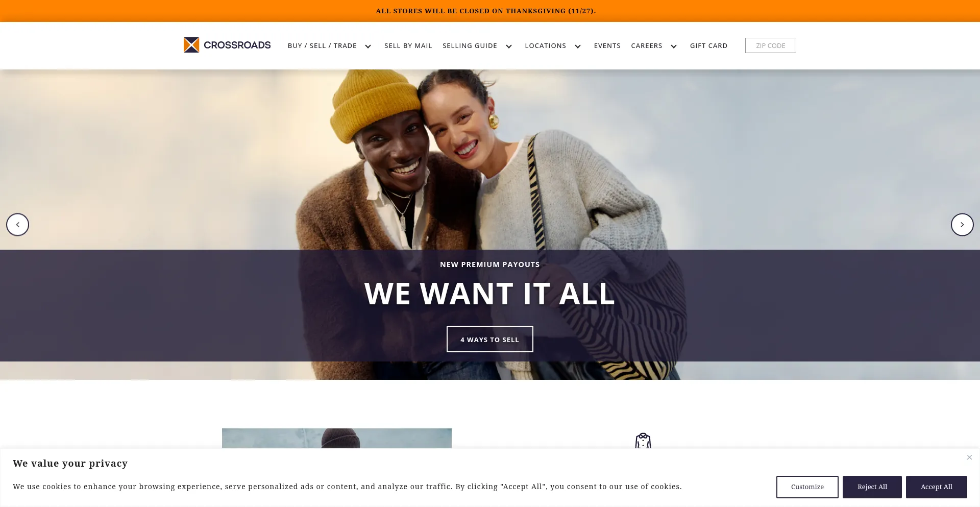980x507 pixels.
Task: Open the beanie photo thumbnail below the hero
Action: pos(337,439)
